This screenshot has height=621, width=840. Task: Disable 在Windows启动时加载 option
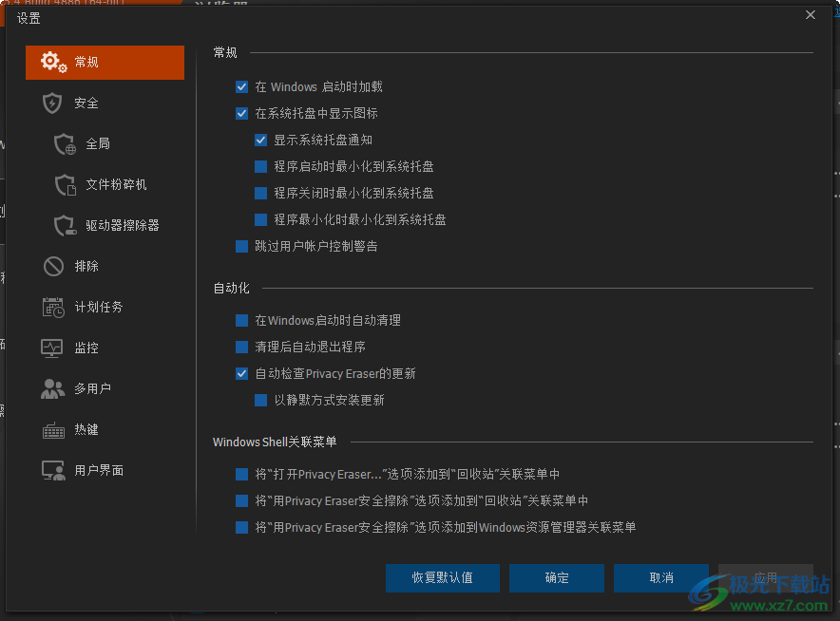pyautogui.click(x=242, y=86)
